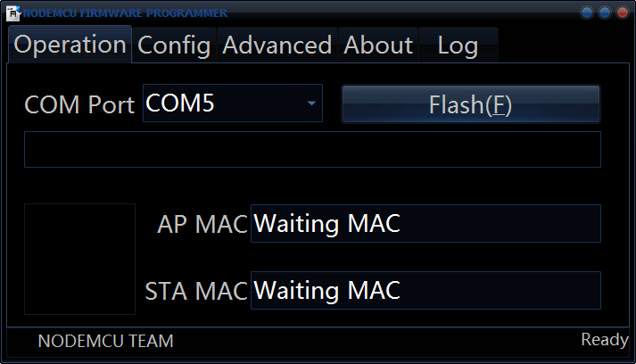Minimize the firmware programmer window
636x364 pixels.
coord(587,12)
